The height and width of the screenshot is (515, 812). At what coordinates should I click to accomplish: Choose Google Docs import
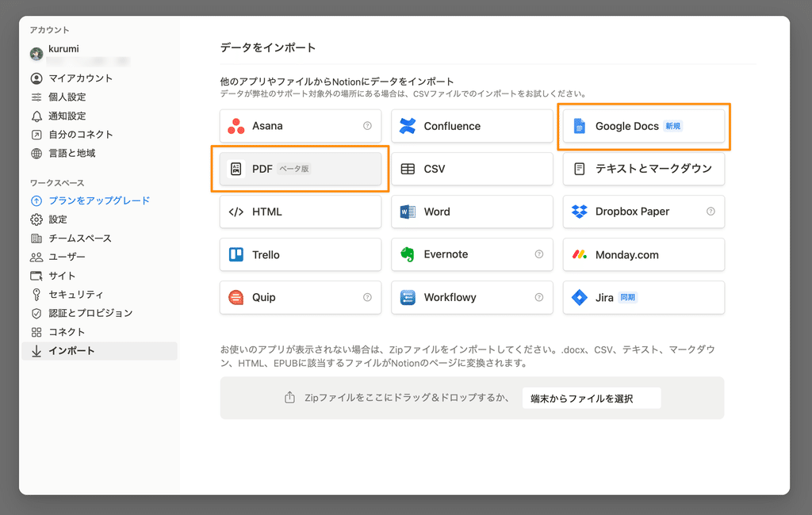click(644, 126)
